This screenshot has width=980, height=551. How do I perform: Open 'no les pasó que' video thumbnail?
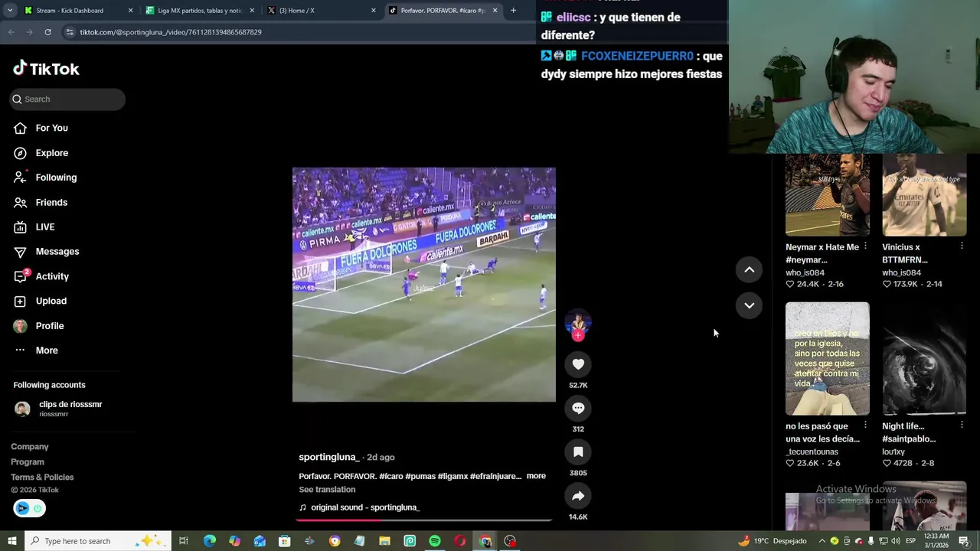click(827, 358)
